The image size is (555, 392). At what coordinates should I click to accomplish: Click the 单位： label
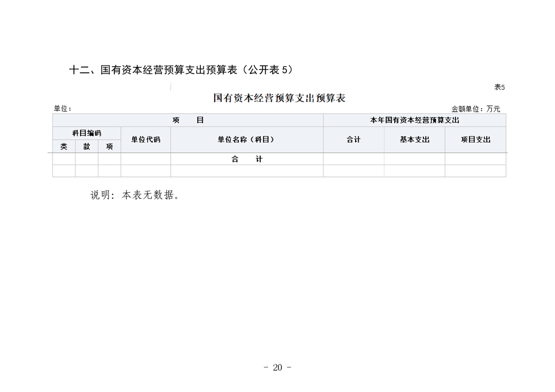pos(63,109)
